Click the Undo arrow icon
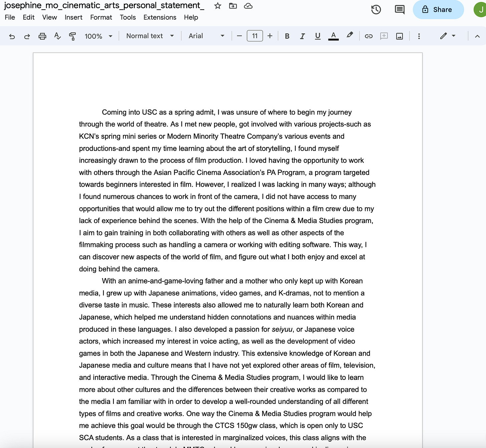486x448 pixels. (x=12, y=36)
